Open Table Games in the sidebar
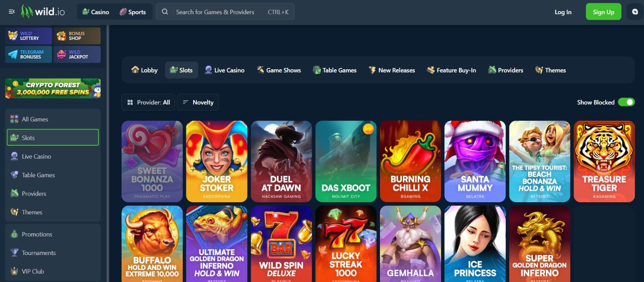This screenshot has height=282, width=644. 53,175
